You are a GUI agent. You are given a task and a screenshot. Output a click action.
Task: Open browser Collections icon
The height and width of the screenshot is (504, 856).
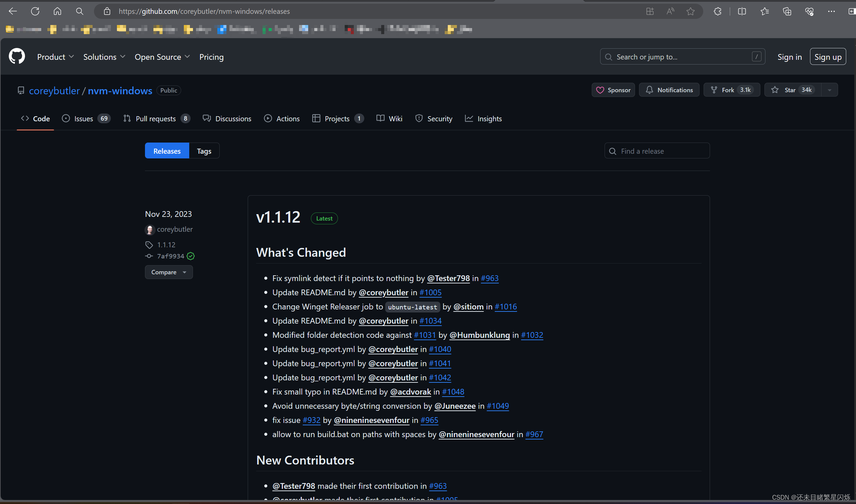(787, 11)
